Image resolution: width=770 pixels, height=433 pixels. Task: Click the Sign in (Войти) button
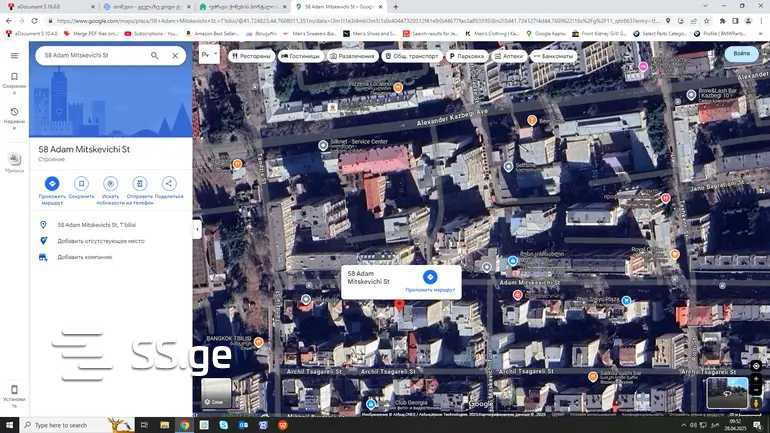coord(741,53)
